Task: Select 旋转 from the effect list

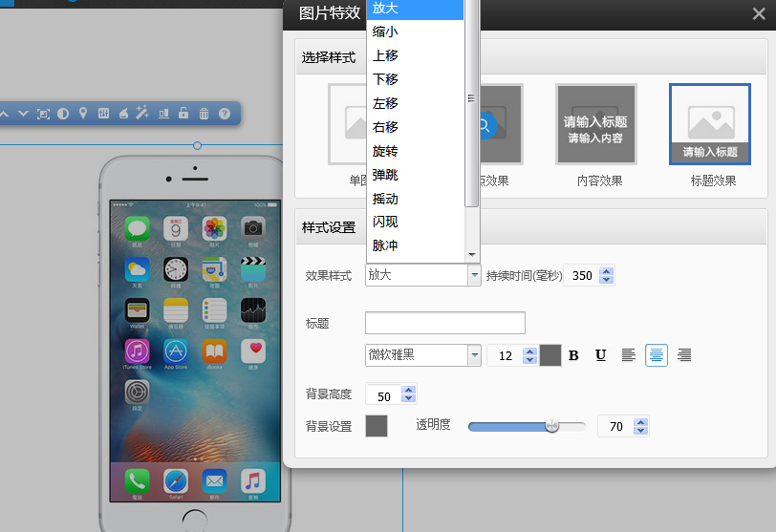Action: click(385, 151)
